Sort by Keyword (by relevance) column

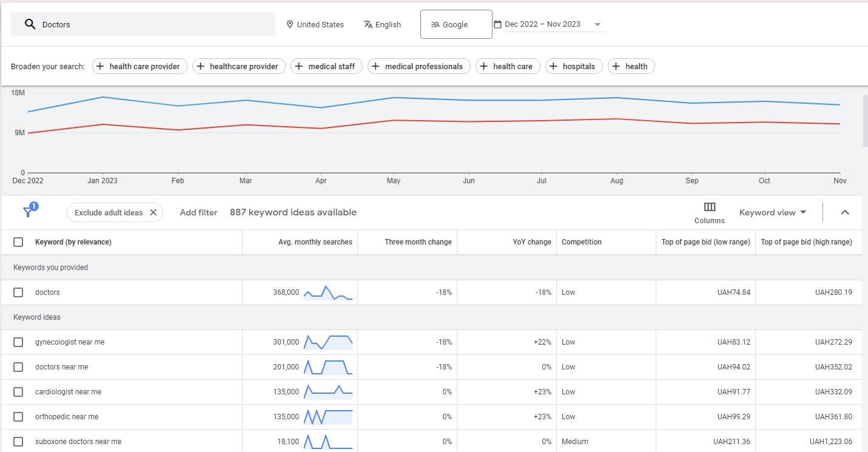pos(73,242)
